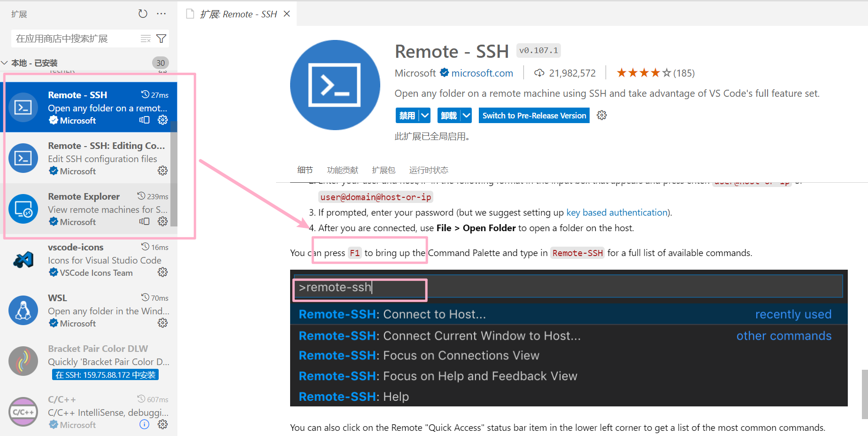Open vscode-icons manage gear
Image resolution: width=868 pixels, height=436 pixels.
coord(162,272)
